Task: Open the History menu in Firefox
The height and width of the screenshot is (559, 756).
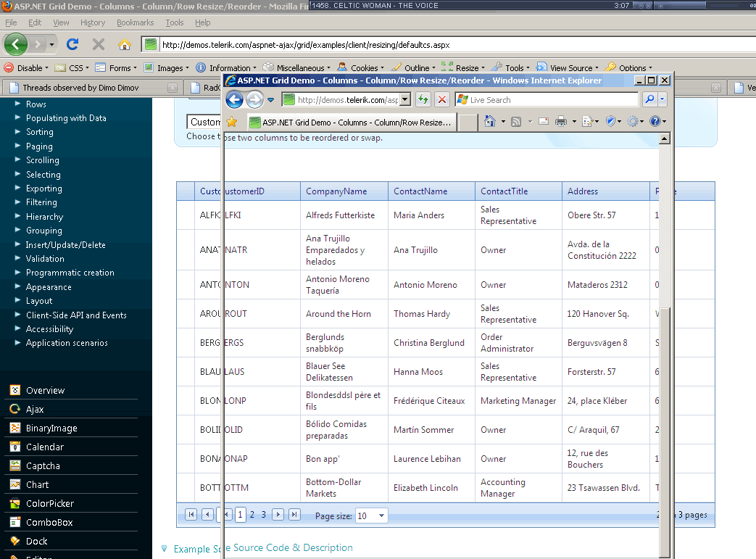Action: (x=93, y=22)
